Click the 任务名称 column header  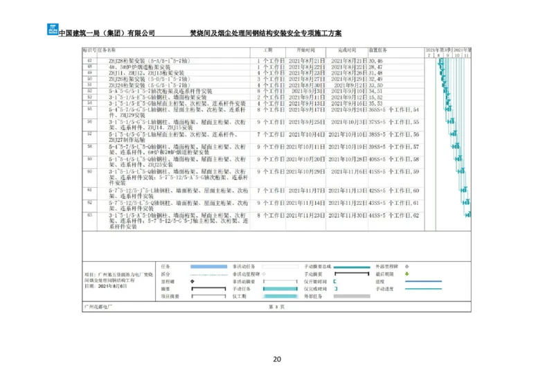[x=107, y=51]
